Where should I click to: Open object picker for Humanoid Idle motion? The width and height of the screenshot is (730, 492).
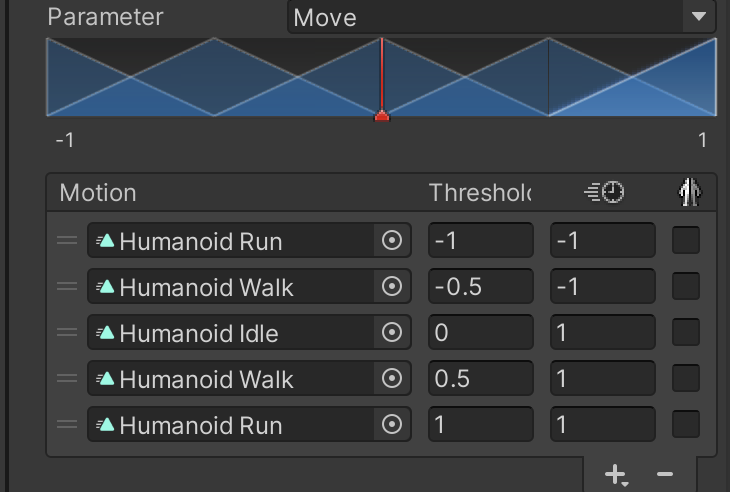(x=392, y=333)
